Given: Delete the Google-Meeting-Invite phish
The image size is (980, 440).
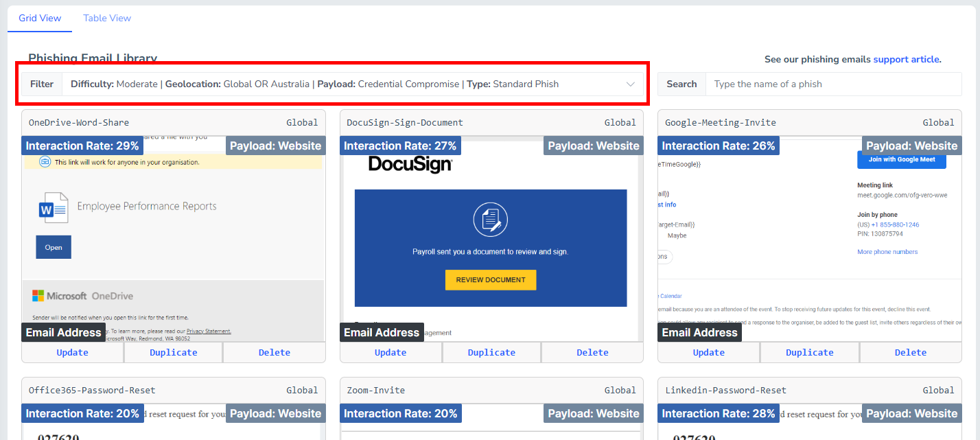Looking at the screenshot, I should click(x=911, y=351).
